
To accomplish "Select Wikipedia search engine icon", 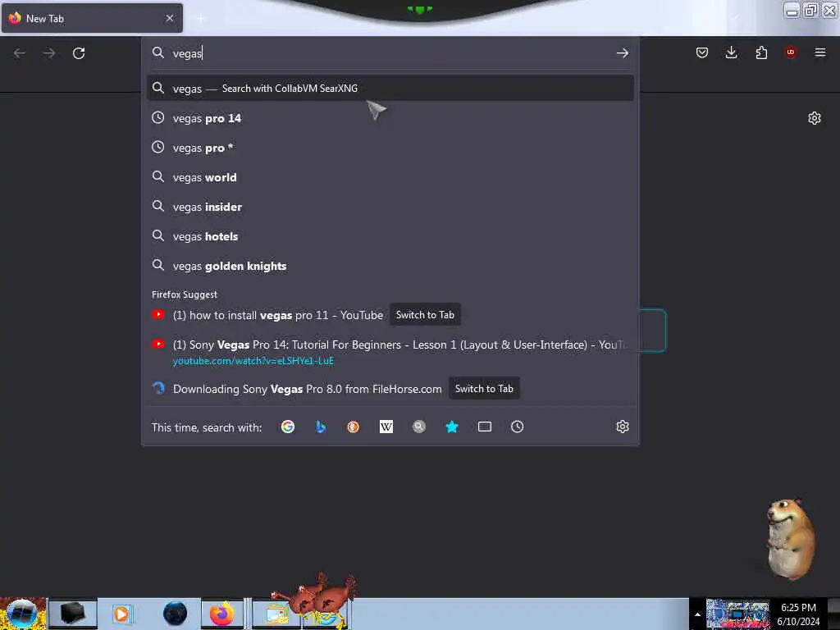I will (386, 427).
